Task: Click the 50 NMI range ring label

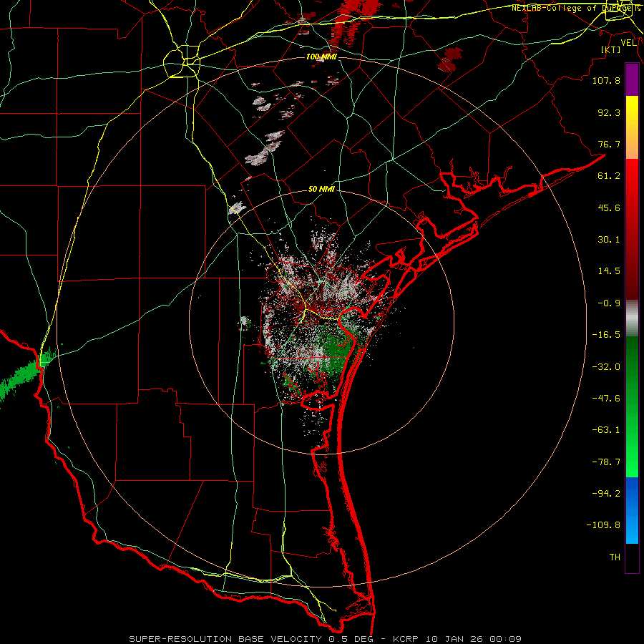Action: tap(321, 189)
